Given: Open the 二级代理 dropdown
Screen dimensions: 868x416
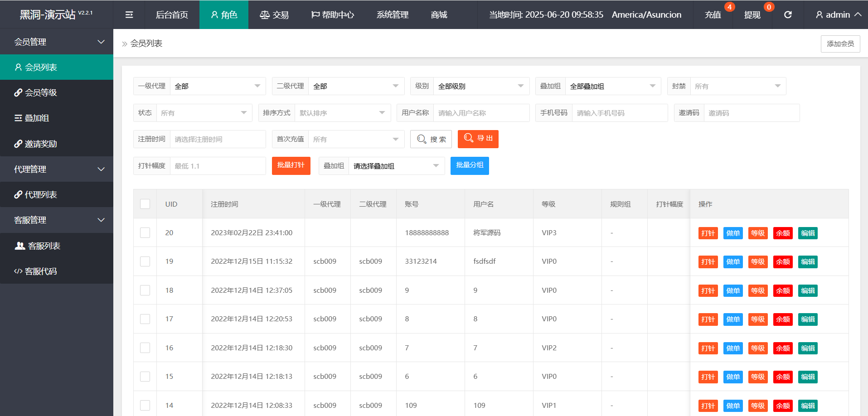Looking at the screenshot, I should 356,86.
